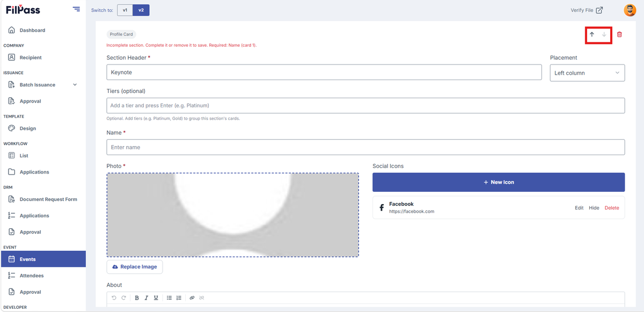The height and width of the screenshot is (312, 644).
Task: Toggle underline formatting in About editor
Action: [156, 298]
